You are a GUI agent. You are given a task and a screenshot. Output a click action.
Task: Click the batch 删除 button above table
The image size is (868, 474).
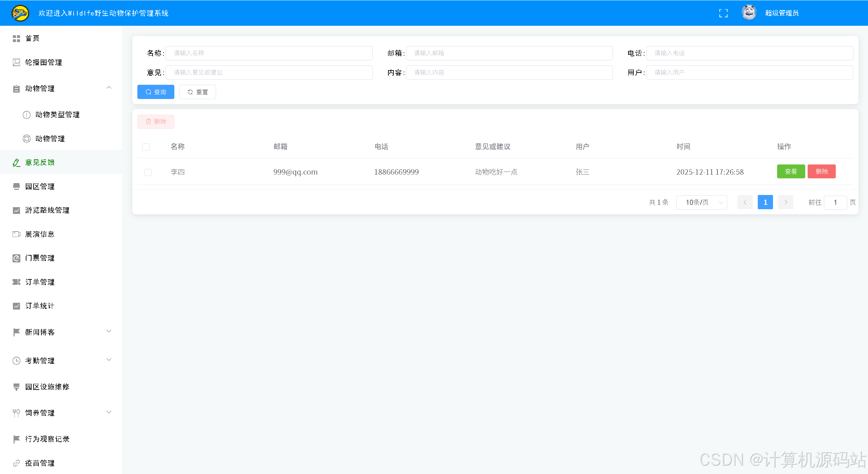point(156,122)
